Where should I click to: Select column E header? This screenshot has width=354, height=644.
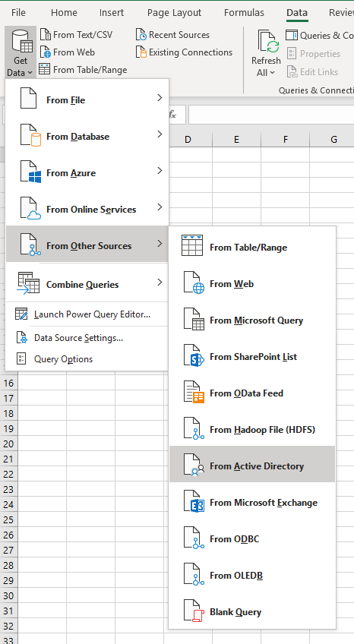coord(236,140)
